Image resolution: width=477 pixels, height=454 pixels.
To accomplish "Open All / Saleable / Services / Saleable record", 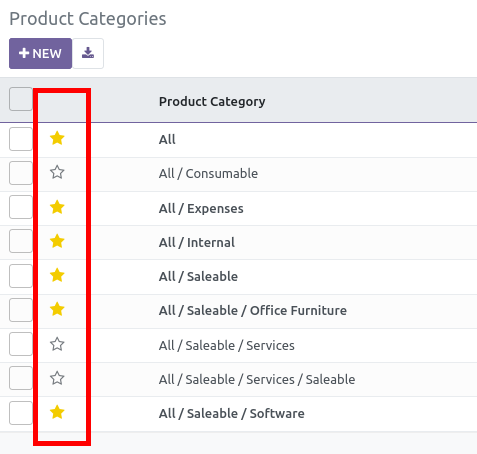I will (257, 380).
